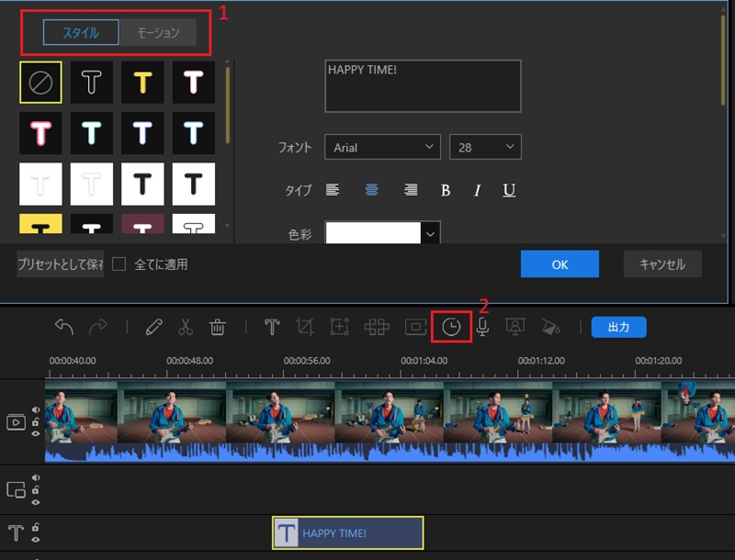Click the paint bucket icon in the toolbar
735x560 pixels.
click(550, 327)
